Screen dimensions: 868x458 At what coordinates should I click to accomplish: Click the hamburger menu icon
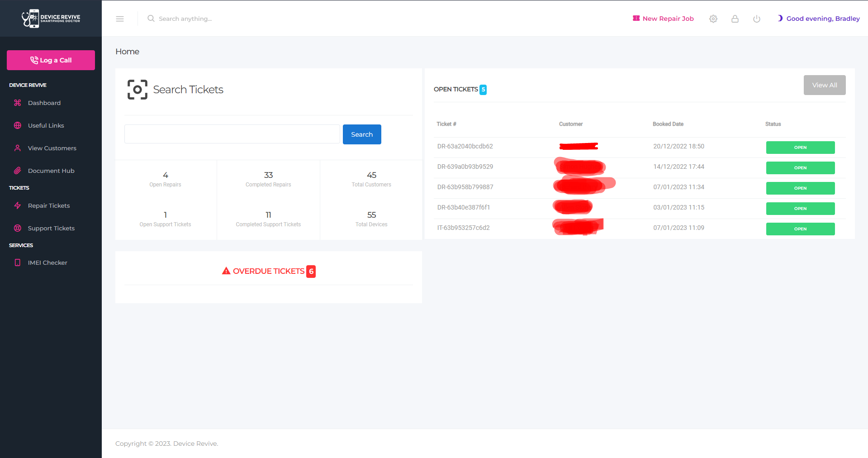pyautogui.click(x=120, y=19)
